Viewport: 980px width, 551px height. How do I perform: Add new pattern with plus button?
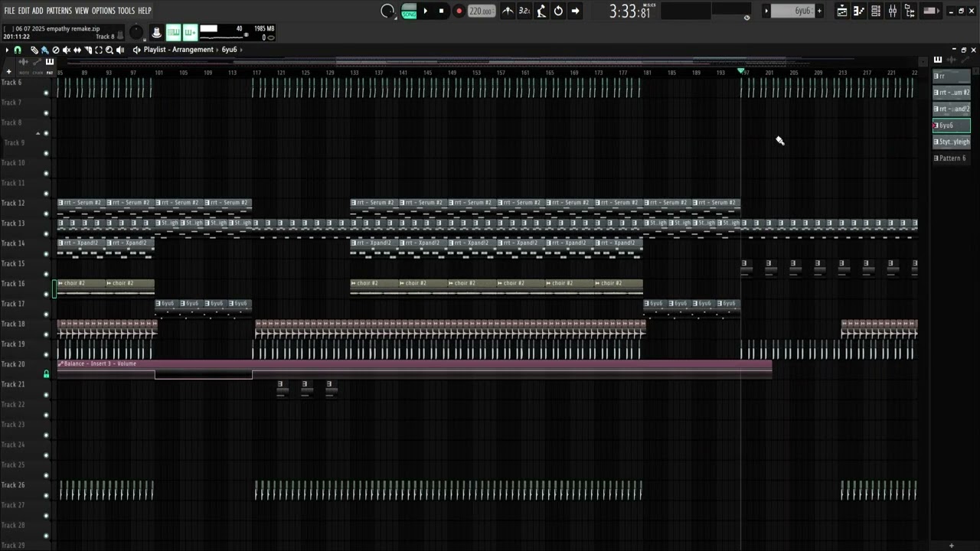[x=819, y=11]
